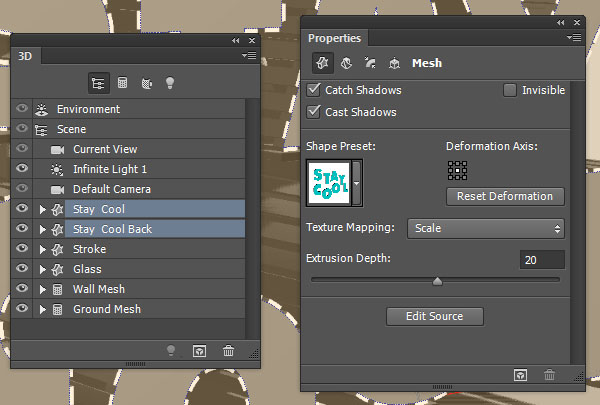Click the Deformation Axis grid icon

click(x=457, y=170)
